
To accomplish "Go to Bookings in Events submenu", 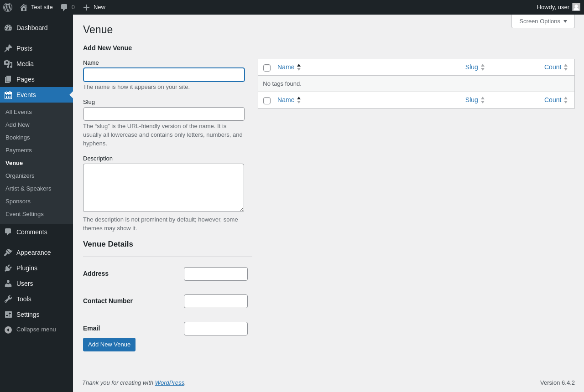I will coord(18,138).
